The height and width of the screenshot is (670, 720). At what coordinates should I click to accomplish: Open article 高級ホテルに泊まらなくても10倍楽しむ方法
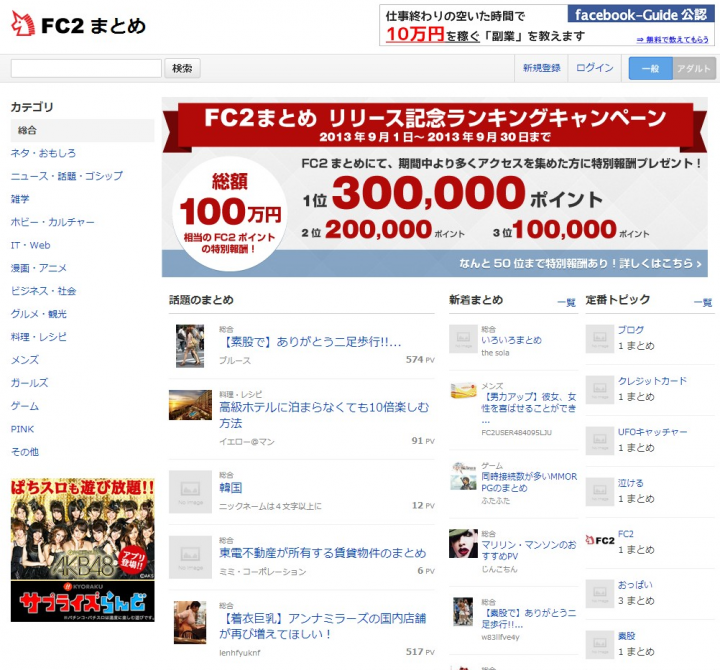click(324, 415)
